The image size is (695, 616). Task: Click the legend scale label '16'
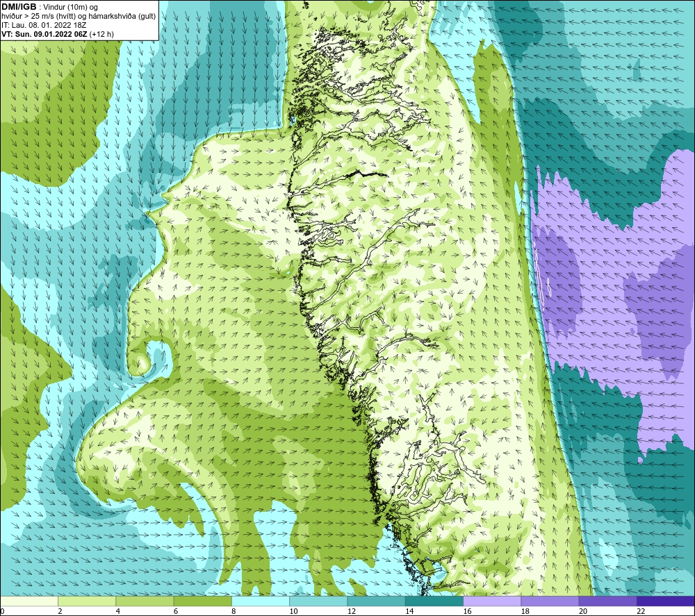467,611
